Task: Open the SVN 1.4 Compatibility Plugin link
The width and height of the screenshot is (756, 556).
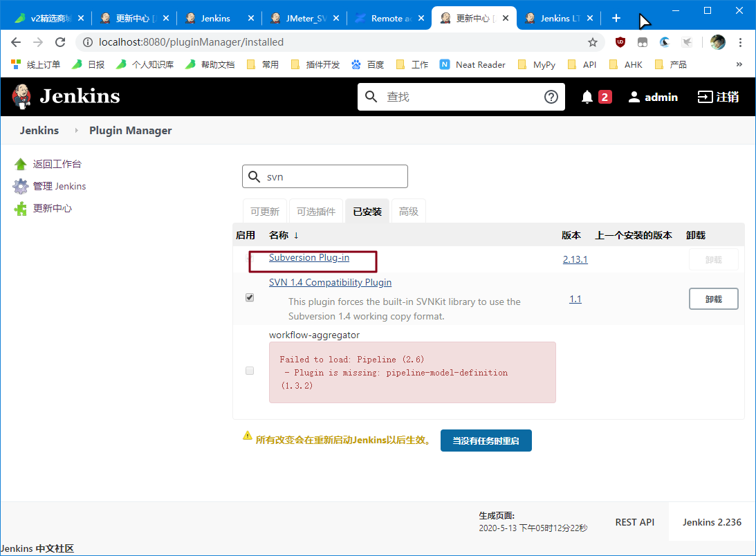Action: pos(330,283)
